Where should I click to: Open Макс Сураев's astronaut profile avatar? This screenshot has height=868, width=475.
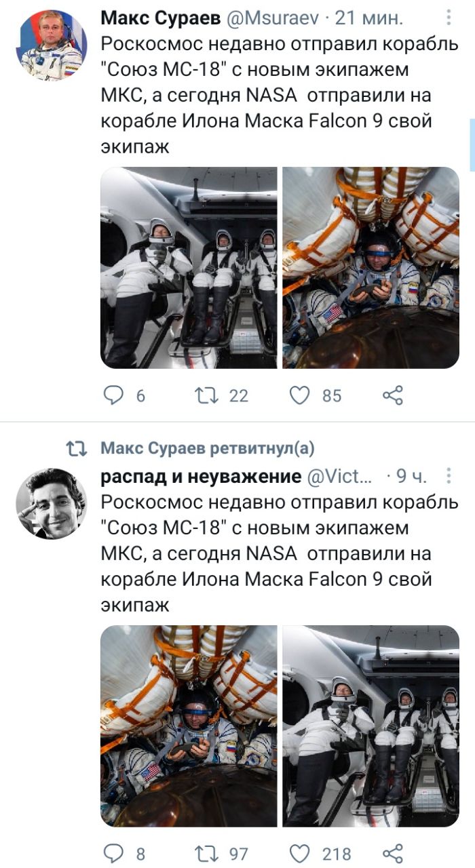51,45
